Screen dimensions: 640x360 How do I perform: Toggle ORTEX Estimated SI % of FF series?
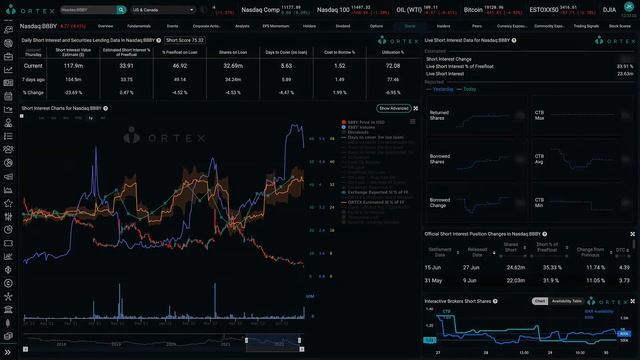pyautogui.click(x=373, y=202)
